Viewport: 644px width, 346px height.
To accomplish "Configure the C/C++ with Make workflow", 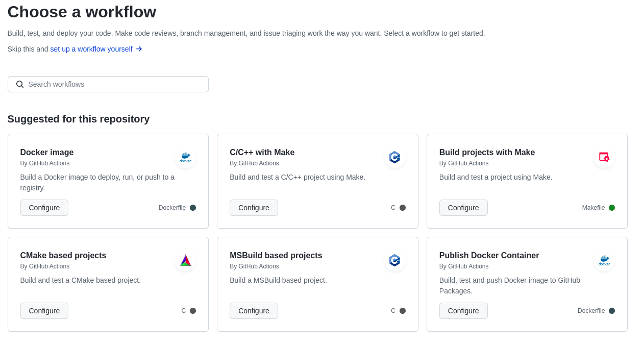I will pyautogui.click(x=254, y=208).
